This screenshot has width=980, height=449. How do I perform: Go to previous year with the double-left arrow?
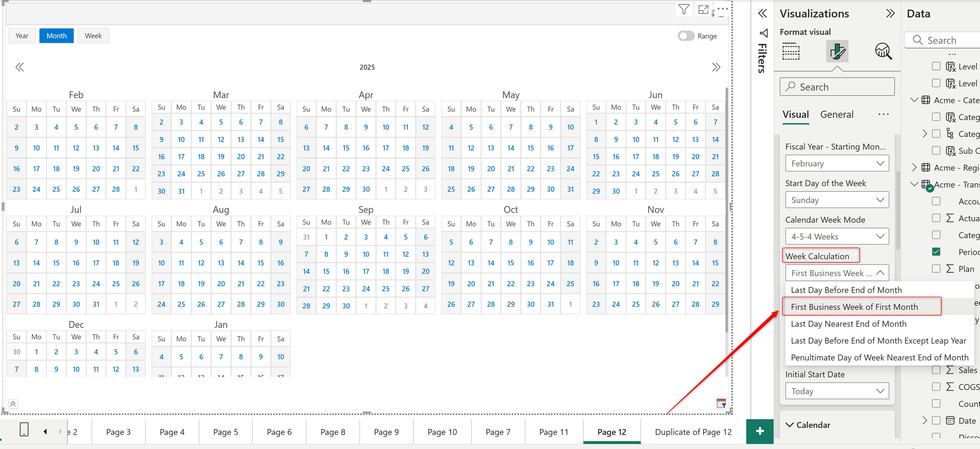(x=19, y=67)
